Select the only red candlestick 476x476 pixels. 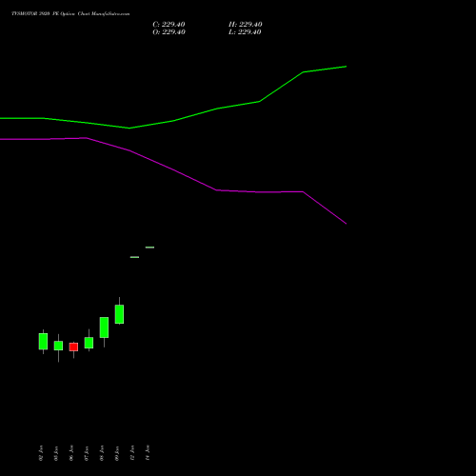73,347
